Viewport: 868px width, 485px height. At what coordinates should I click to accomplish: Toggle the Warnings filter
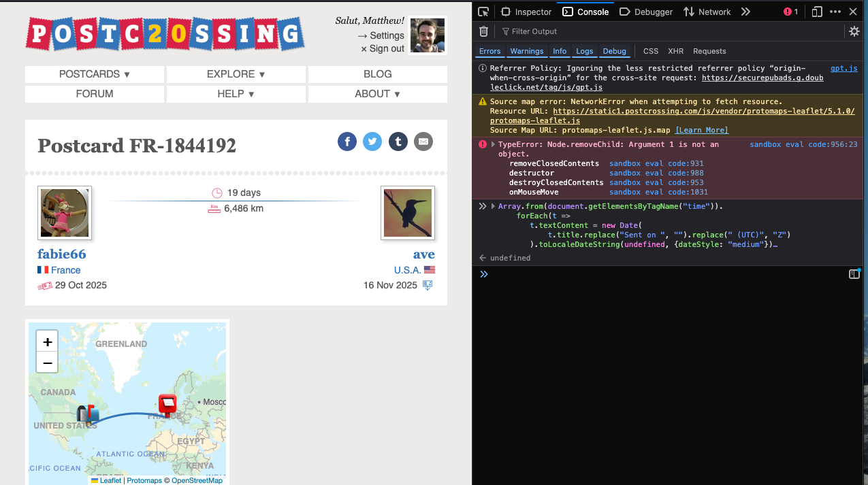click(527, 51)
